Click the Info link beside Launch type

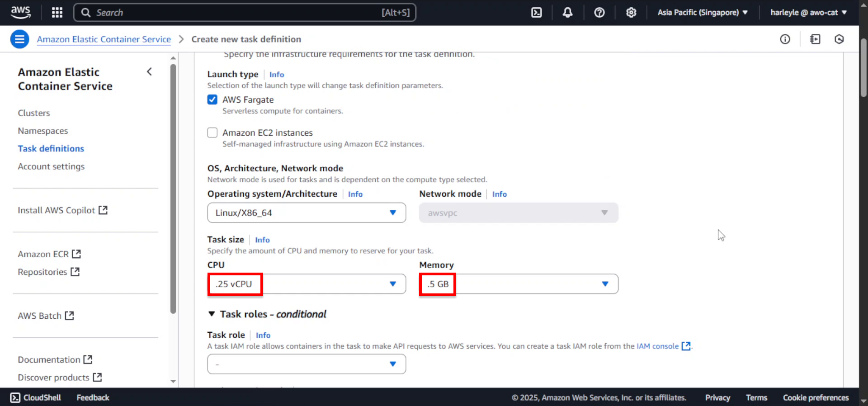(277, 75)
